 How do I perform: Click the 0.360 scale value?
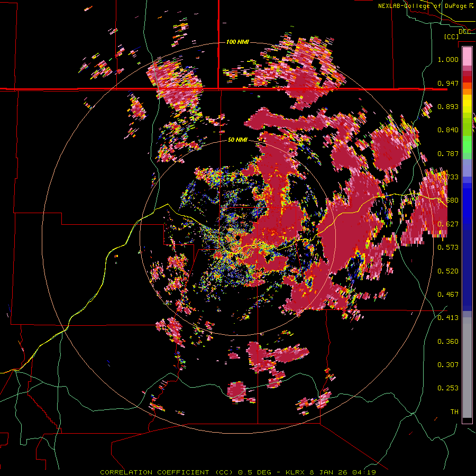pos(448,342)
